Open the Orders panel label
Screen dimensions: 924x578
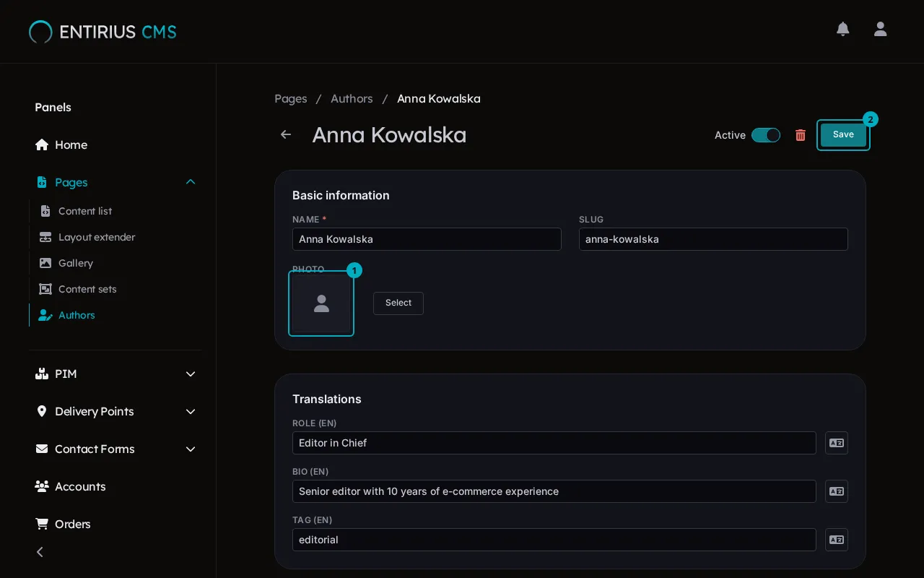(x=73, y=524)
